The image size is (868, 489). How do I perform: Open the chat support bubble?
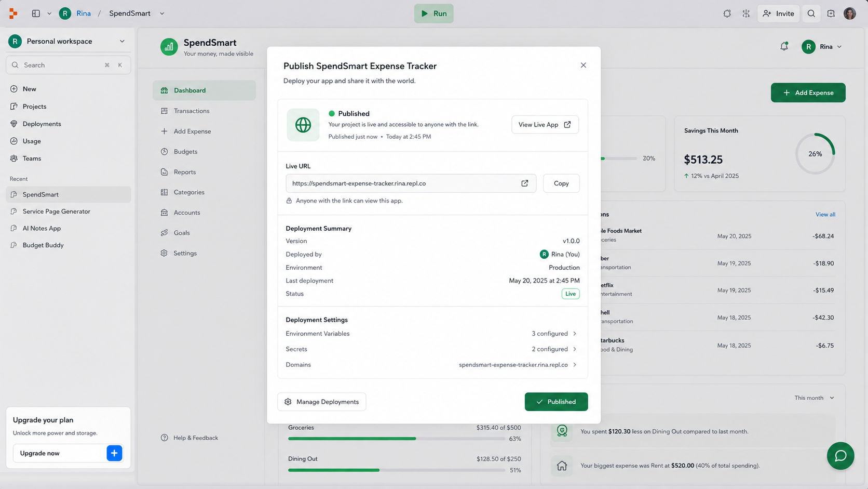(x=840, y=456)
